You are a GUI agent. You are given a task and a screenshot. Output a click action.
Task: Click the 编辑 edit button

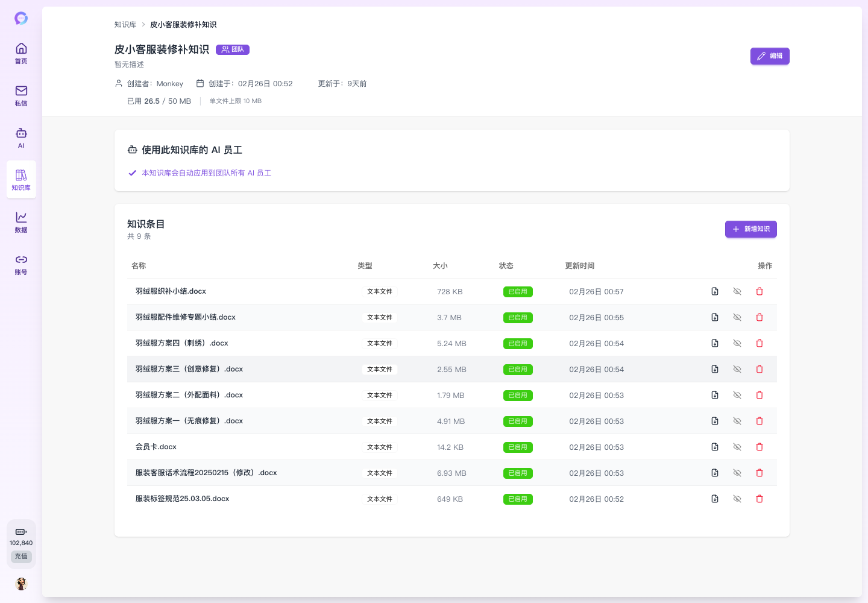[770, 55]
